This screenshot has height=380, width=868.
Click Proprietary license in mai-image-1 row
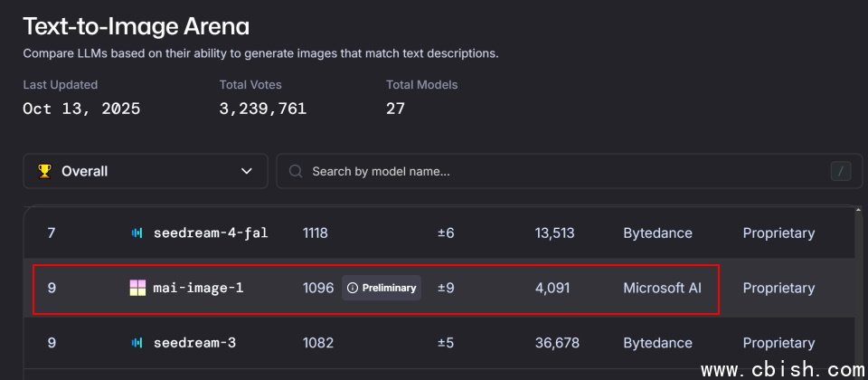pos(778,289)
